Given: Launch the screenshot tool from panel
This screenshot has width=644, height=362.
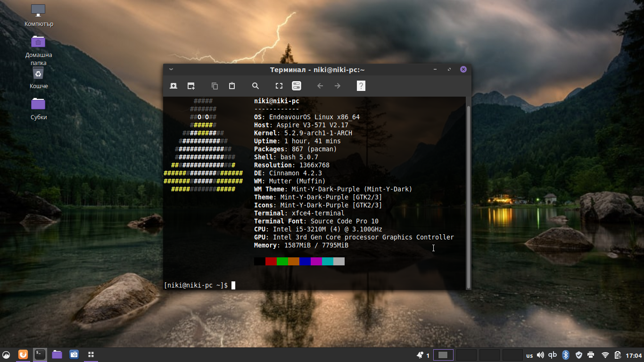Looking at the screenshot, I should point(74,354).
